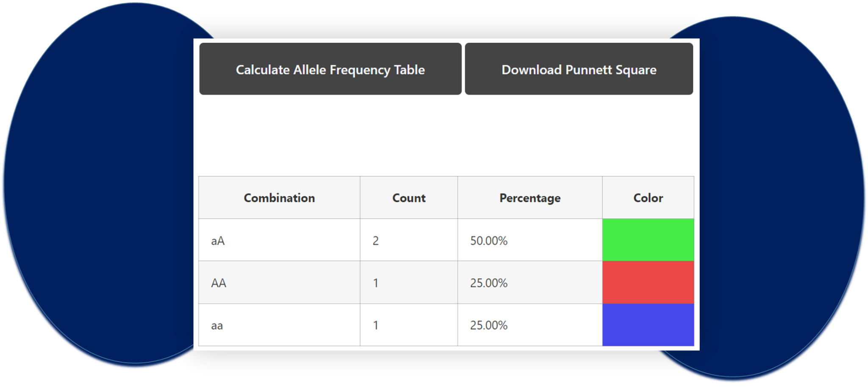Select the green color swatch for aA
Screen dimensions: 868x389
(648, 240)
